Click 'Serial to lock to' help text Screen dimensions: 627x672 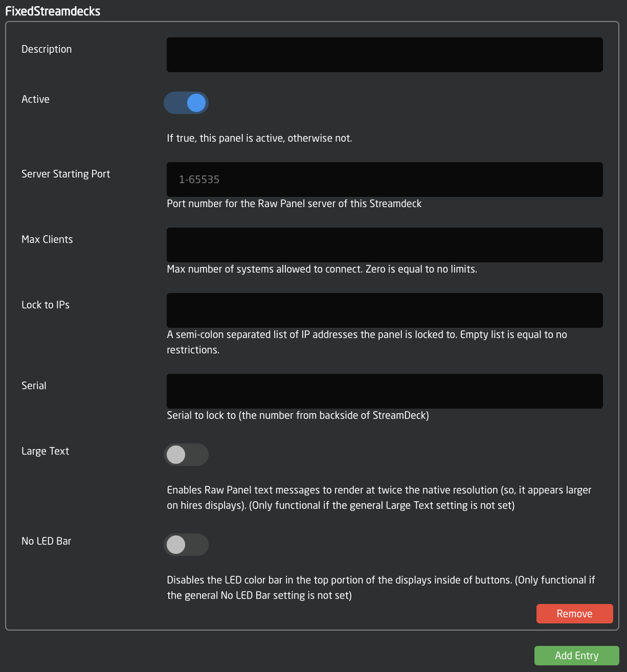(x=298, y=415)
